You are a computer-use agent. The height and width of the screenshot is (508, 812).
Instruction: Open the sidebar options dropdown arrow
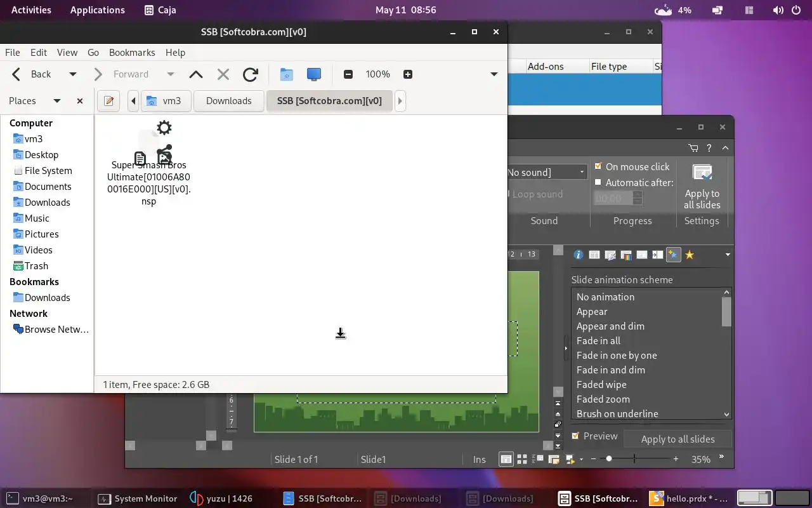[728, 255]
